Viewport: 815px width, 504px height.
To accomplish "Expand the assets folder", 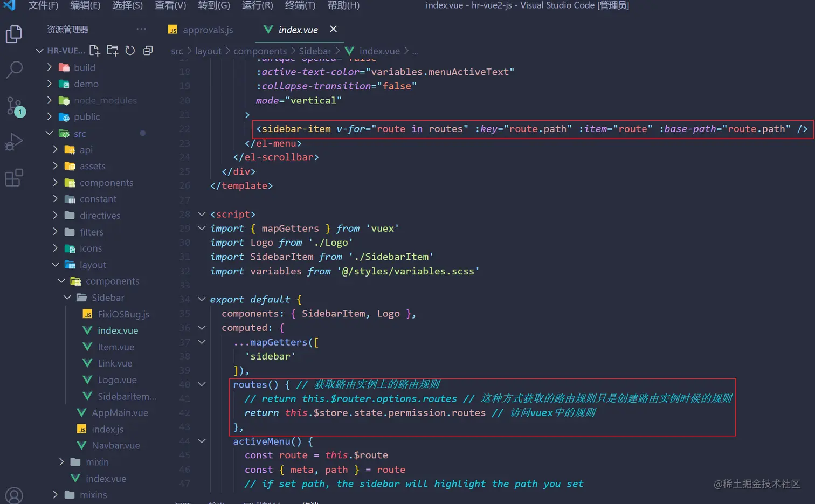I will point(92,167).
